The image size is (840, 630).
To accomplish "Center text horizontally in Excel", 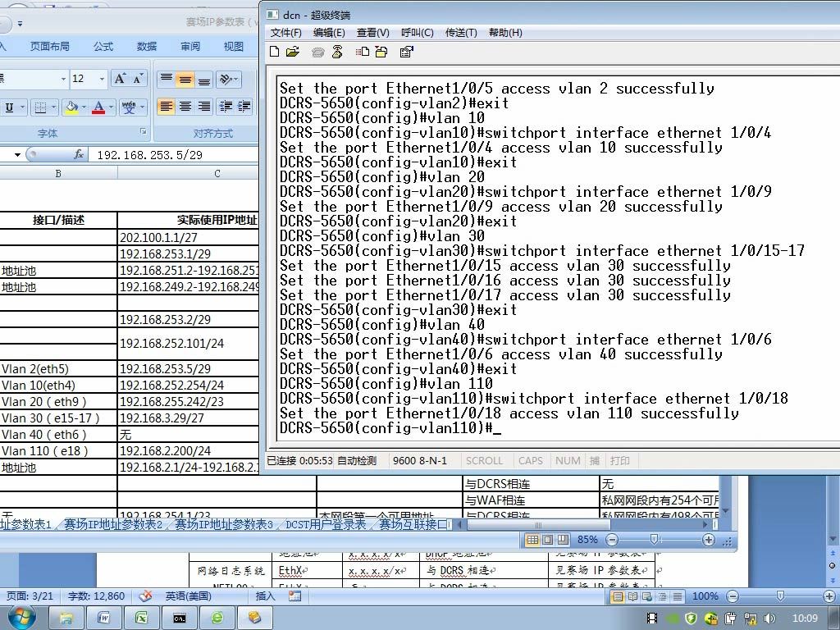I will 185,107.
